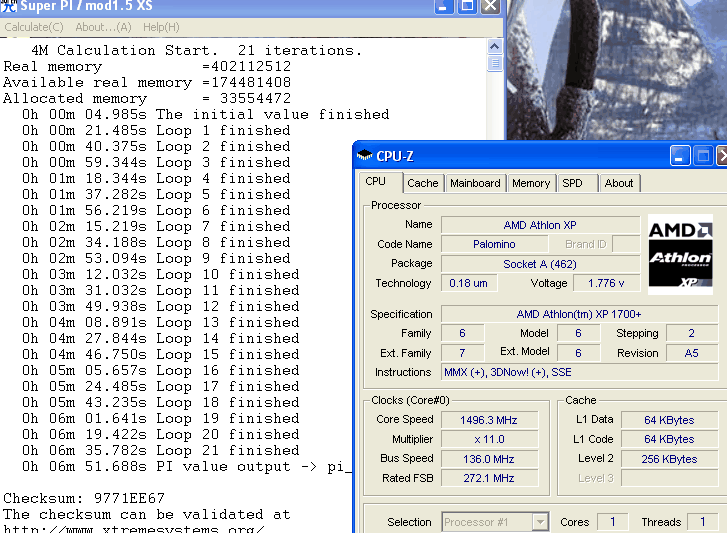Click the Specification AMD Athlon(tm) XP 1700+
The height and width of the screenshot is (534, 727).
tap(579, 314)
